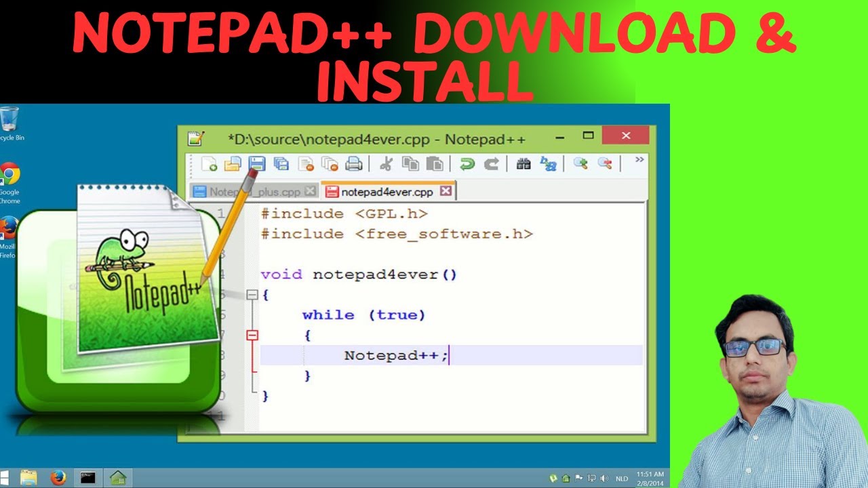Click the '#include <free_software.h>' line
Screen dimensions: 868x488
pos(397,234)
